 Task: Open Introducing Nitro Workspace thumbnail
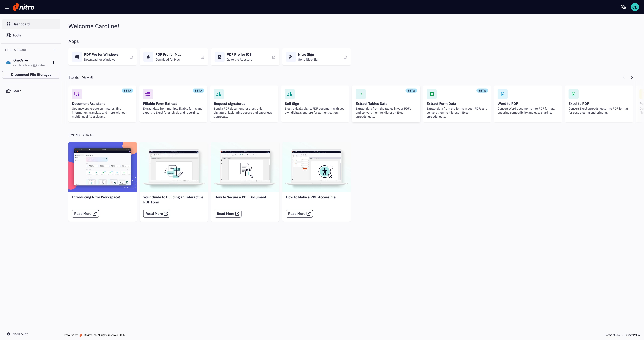pos(103,167)
